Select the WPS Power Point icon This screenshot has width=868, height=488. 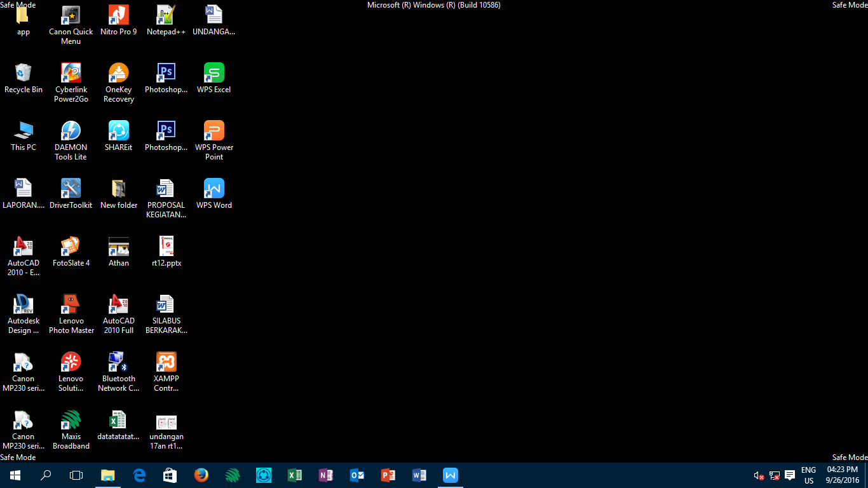(214, 141)
